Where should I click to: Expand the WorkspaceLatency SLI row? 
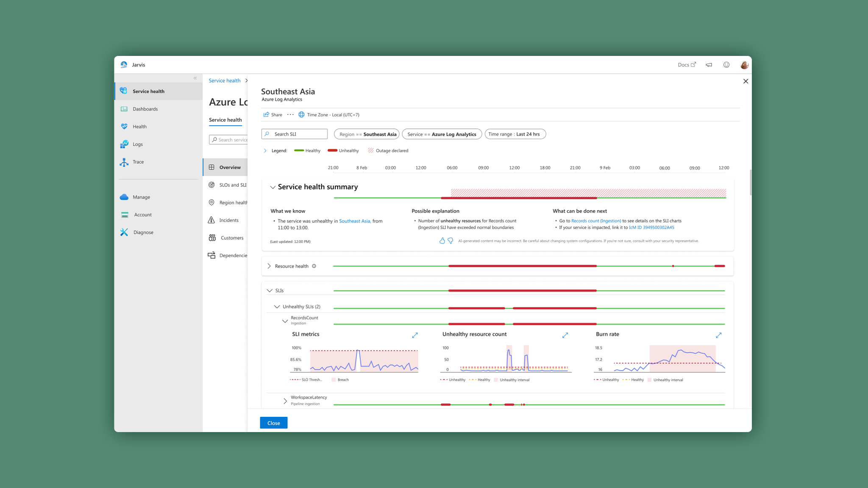pos(285,401)
